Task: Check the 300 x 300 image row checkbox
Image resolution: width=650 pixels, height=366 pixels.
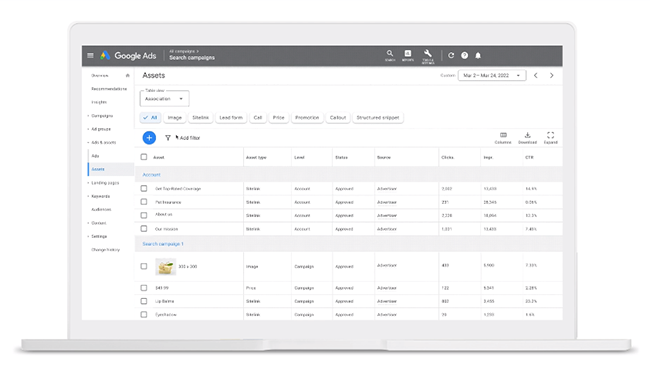Action: click(144, 266)
